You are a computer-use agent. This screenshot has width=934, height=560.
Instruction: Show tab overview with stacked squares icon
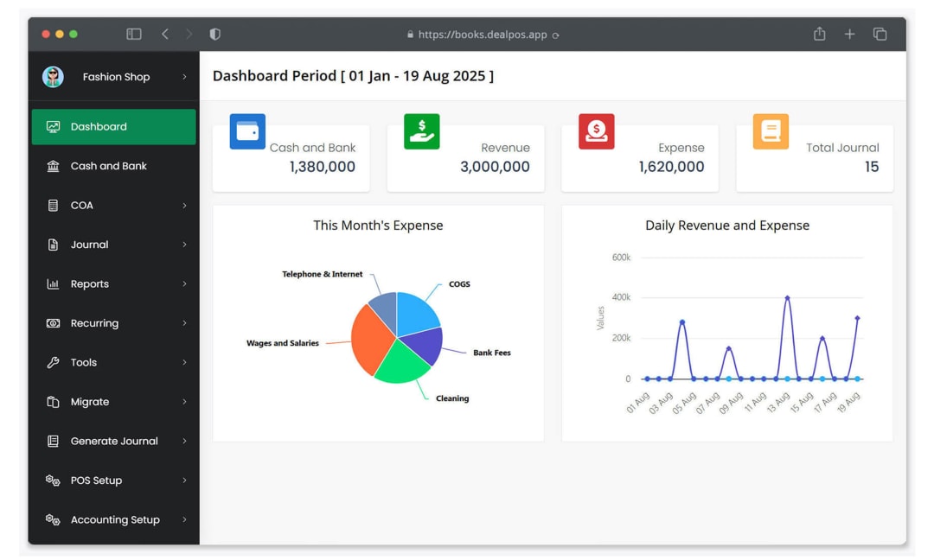(880, 34)
